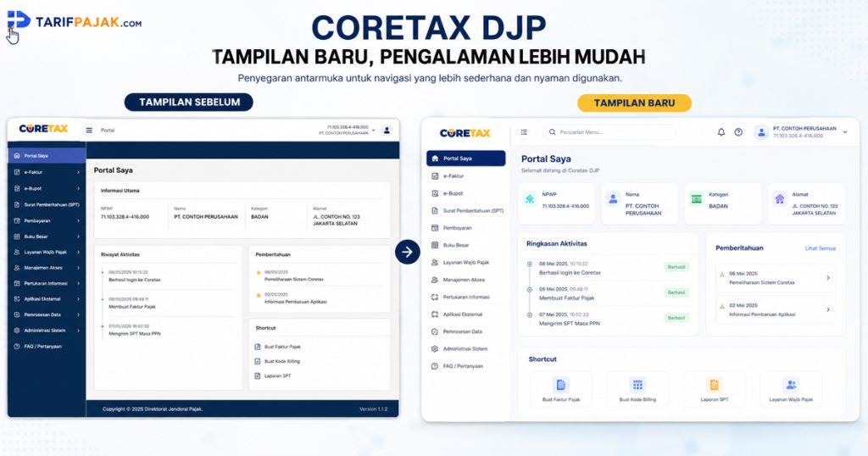Click the CORETAX logo in old view
The height and width of the screenshot is (456, 868).
[x=43, y=128]
